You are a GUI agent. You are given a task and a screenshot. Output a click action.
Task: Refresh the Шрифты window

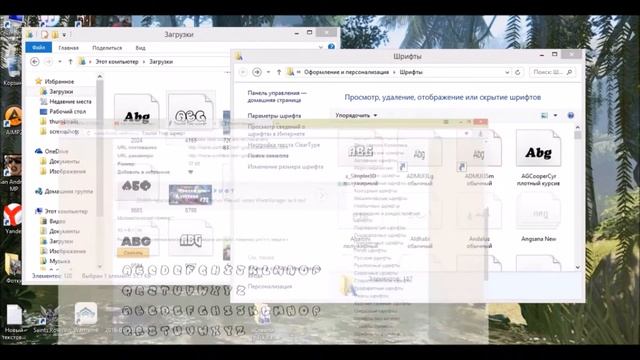[518, 72]
